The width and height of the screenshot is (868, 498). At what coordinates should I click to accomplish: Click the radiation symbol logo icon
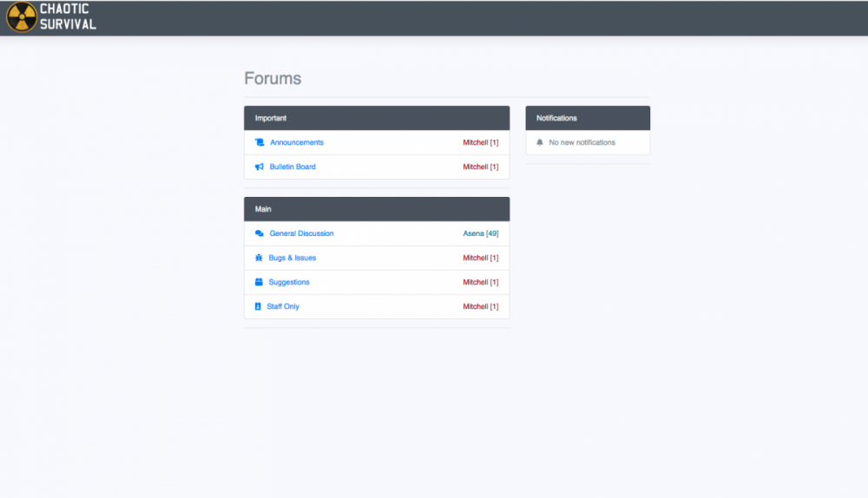pyautogui.click(x=22, y=17)
